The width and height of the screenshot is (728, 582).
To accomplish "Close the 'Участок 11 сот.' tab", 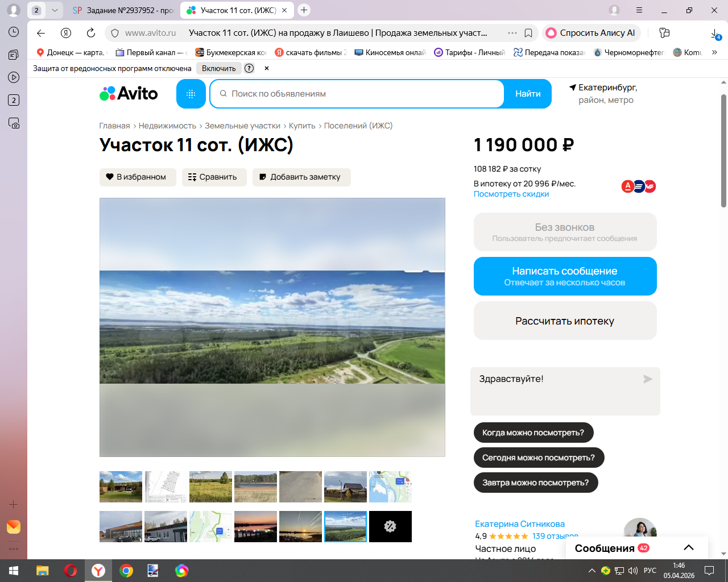I will (x=284, y=10).
